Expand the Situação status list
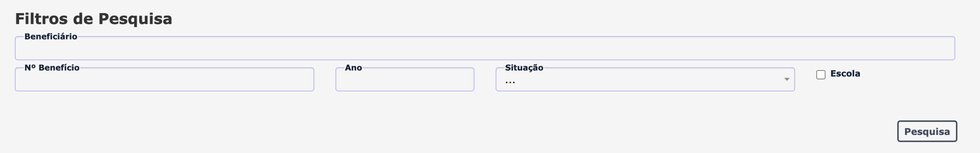The image size is (980, 153). (x=645, y=79)
